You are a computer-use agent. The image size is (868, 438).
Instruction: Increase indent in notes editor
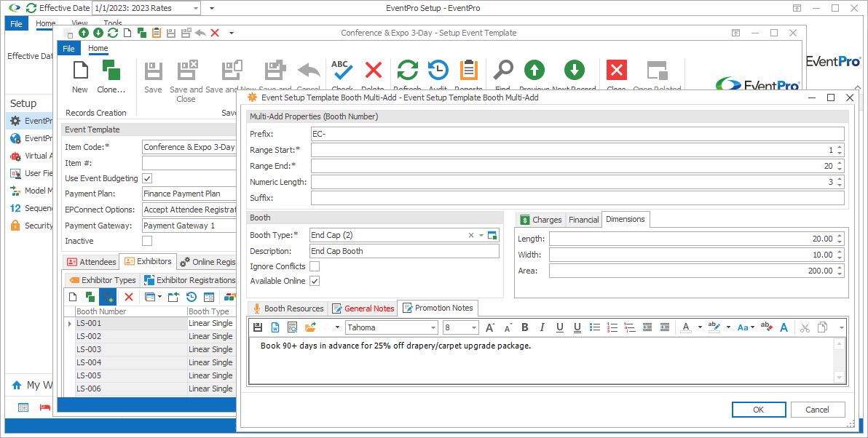pos(665,327)
